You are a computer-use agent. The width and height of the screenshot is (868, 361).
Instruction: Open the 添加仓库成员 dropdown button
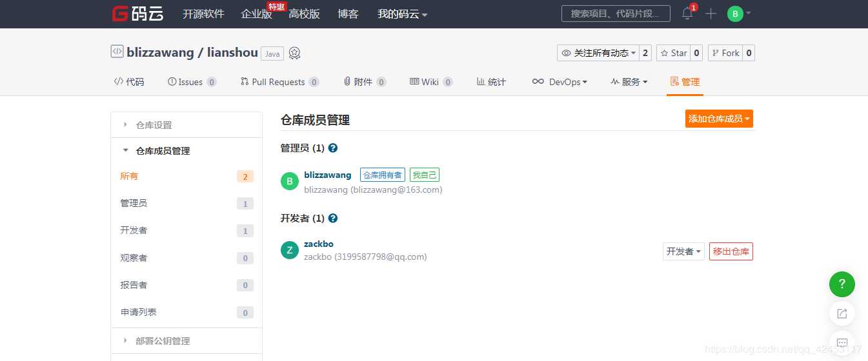click(x=719, y=119)
